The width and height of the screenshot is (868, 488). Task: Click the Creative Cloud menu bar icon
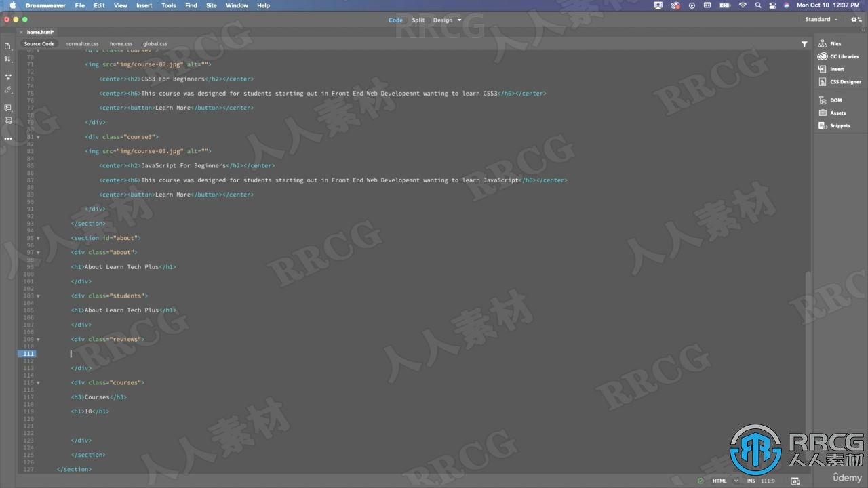click(675, 5)
